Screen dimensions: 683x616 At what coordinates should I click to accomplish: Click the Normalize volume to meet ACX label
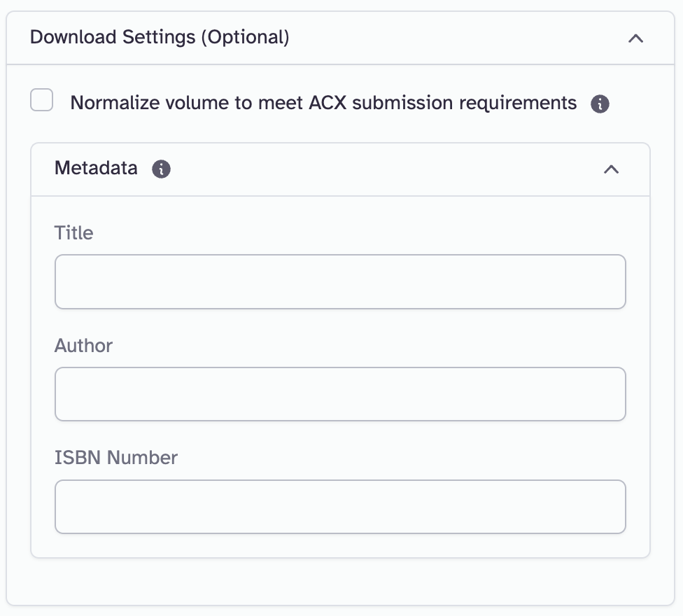click(323, 103)
